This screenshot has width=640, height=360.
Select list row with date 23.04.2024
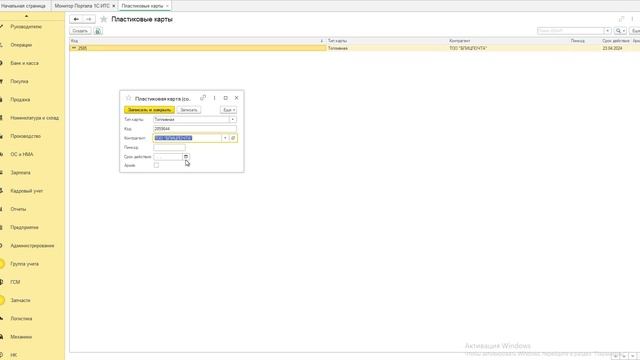tap(355, 48)
